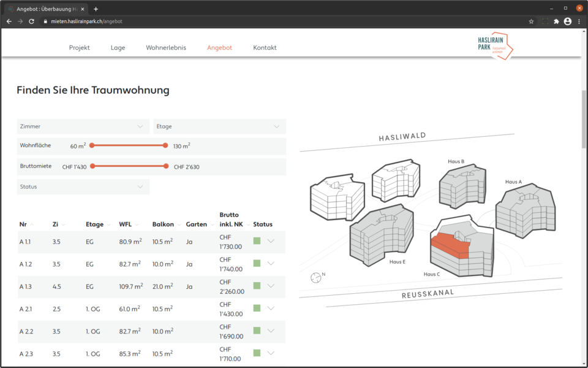Sort table by Etage column
The height and width of the screenshot is (368, 588).
(98, 224)
